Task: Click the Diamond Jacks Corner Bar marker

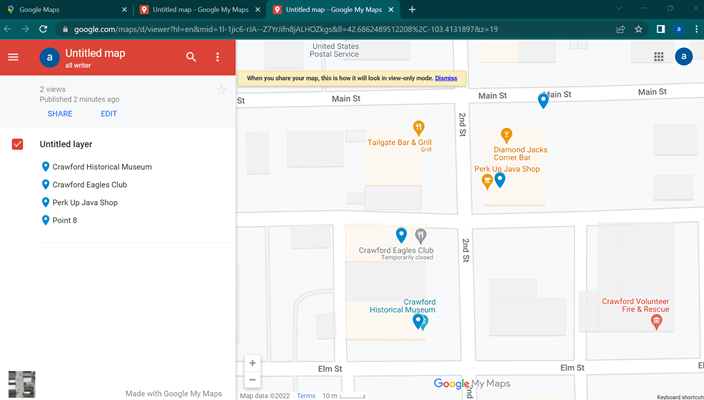Action: coord(506,135)
